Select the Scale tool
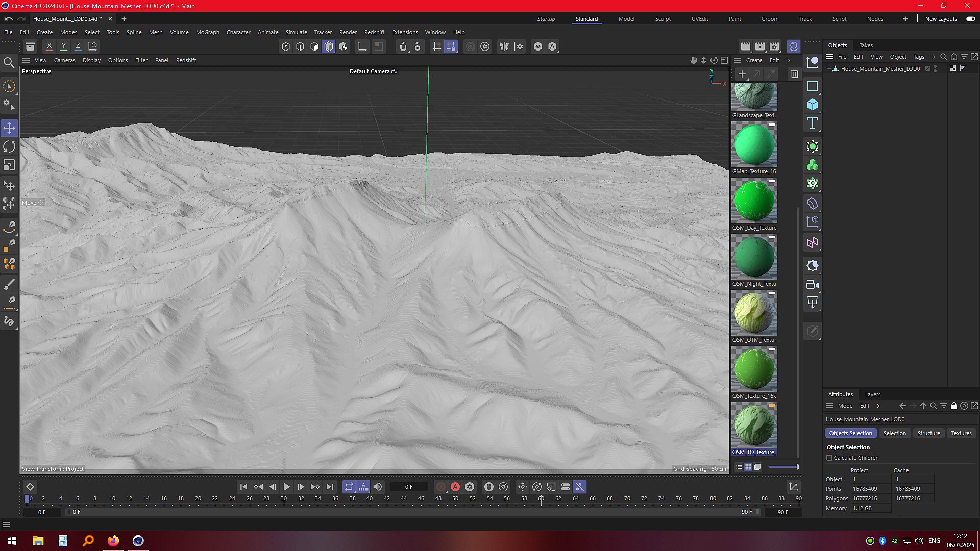This screenshot has height=551, width=980. point(9,165)
